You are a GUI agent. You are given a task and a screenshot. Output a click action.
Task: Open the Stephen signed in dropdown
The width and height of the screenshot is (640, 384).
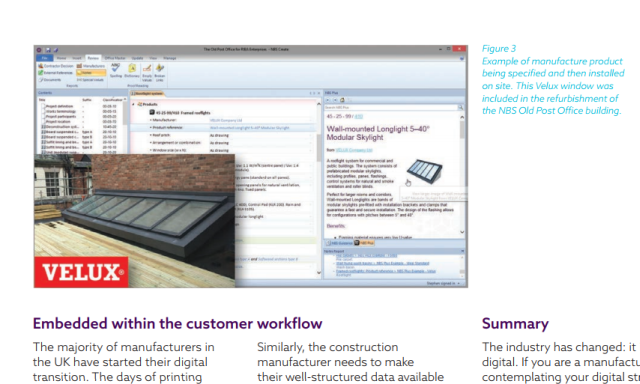pos(443,283)
